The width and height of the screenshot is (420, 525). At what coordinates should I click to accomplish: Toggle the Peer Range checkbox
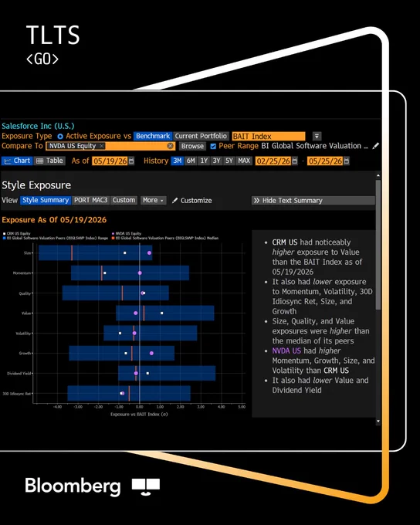(213, 146)
